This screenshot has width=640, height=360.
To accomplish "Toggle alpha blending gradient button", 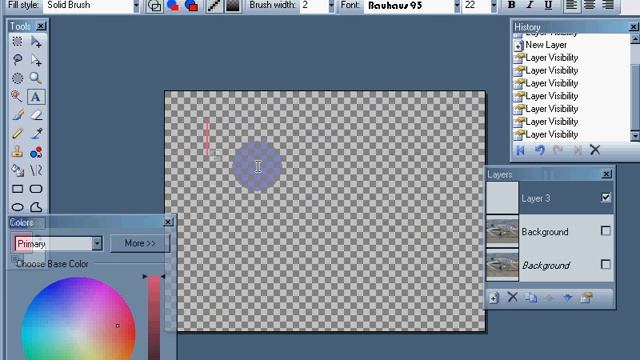I will 233,5.
